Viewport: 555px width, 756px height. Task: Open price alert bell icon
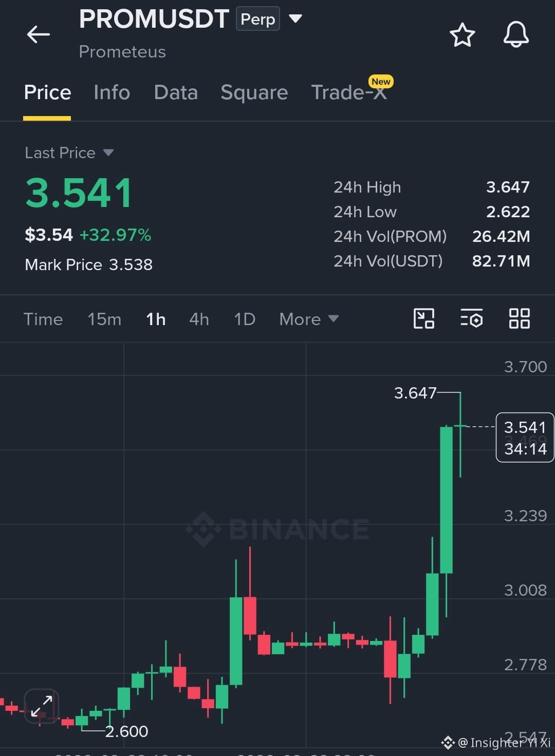[x=516, y=35]
